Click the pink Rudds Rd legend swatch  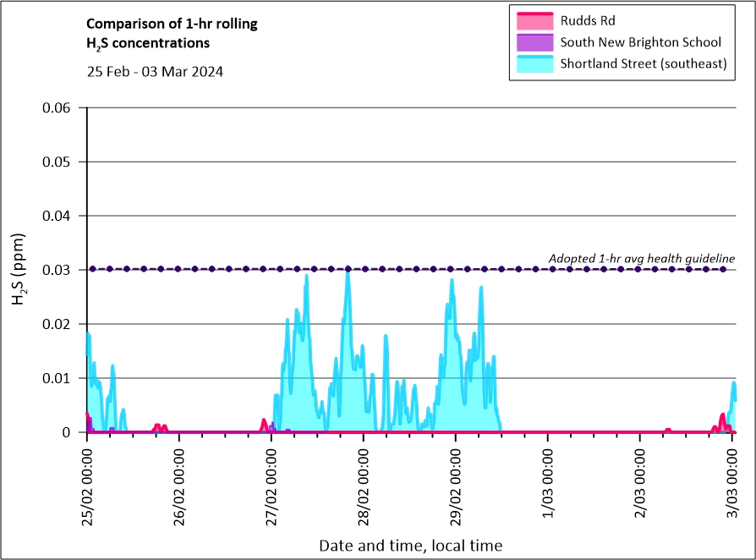coord(533,19)
